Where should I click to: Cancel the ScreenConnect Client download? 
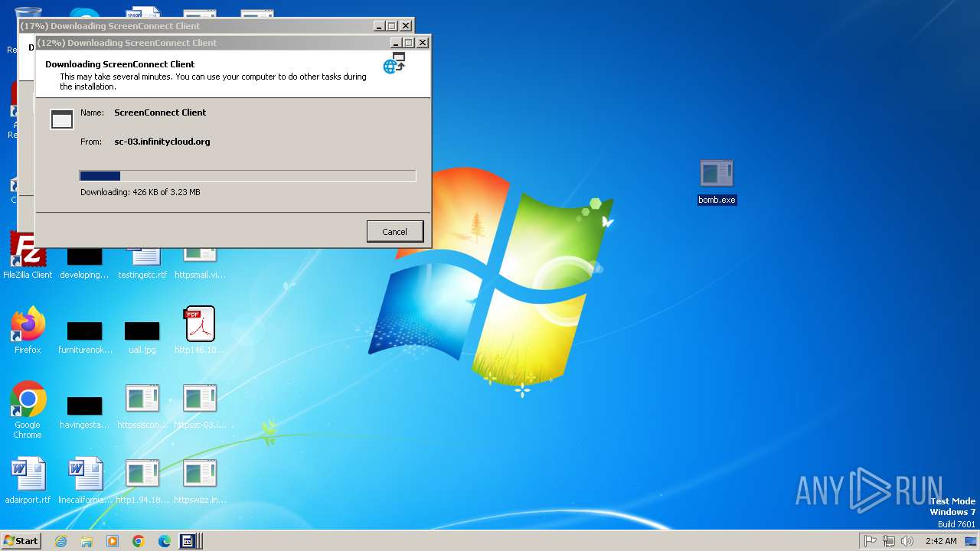pos(395,231)
